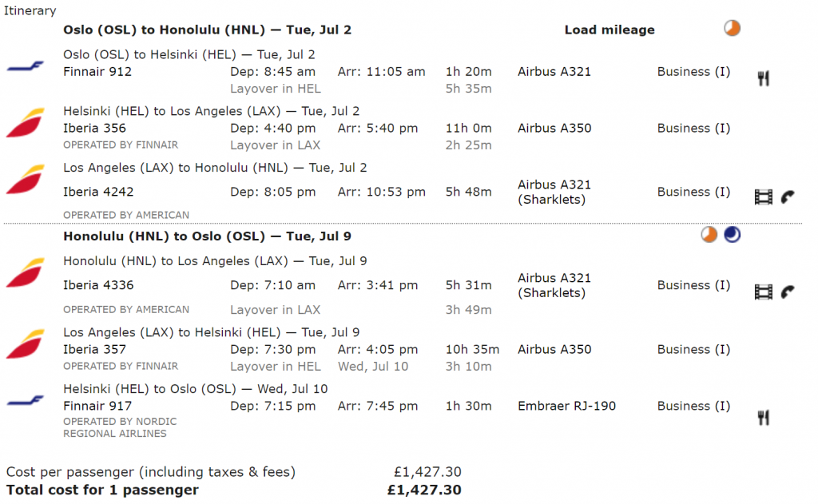
Task: Click the Load mileage link
Action: coord(610,30)
